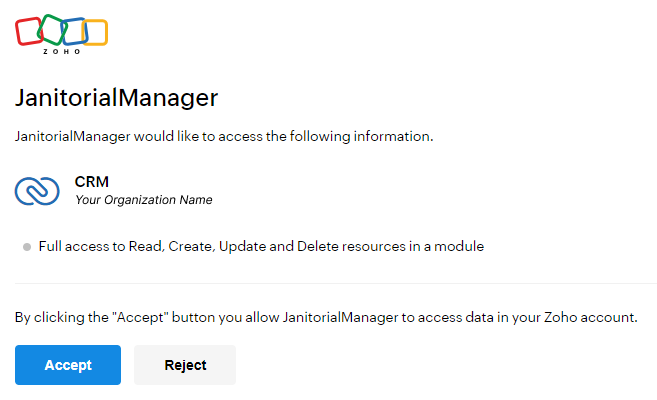This screenshot has height=400, width=657.
Task: Click the small ZOHO wordmark under the logo
Action: [x=61, y=51]
